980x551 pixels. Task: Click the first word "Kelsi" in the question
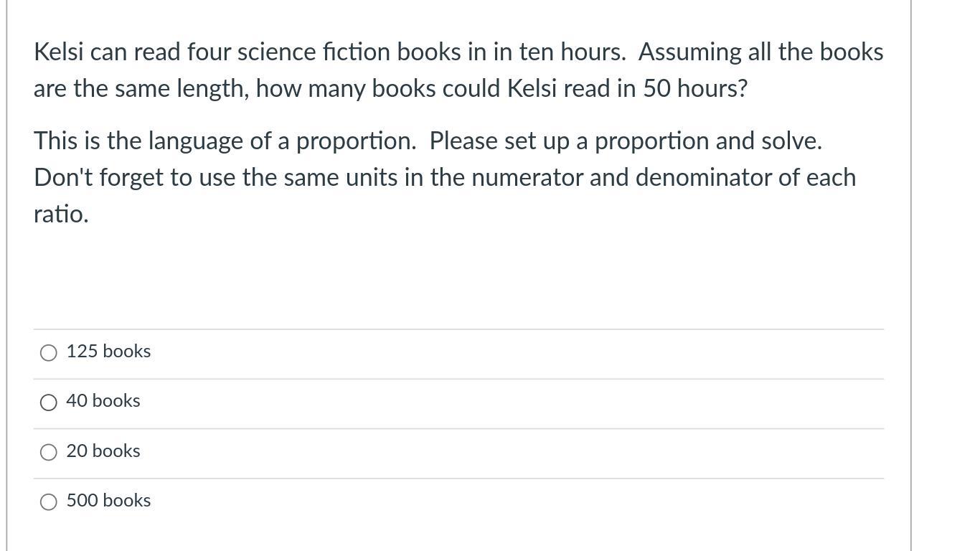coord(58,52)
